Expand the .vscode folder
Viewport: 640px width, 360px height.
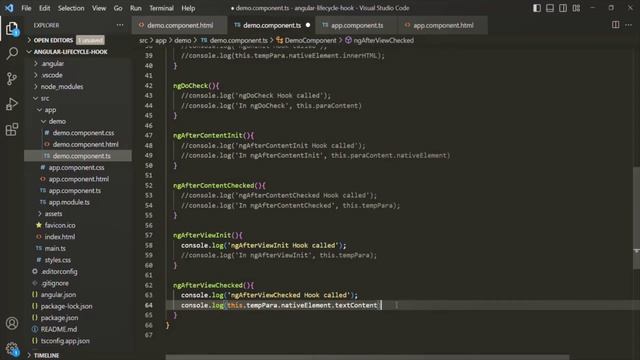pyautogui.click(x=51, y=75)
